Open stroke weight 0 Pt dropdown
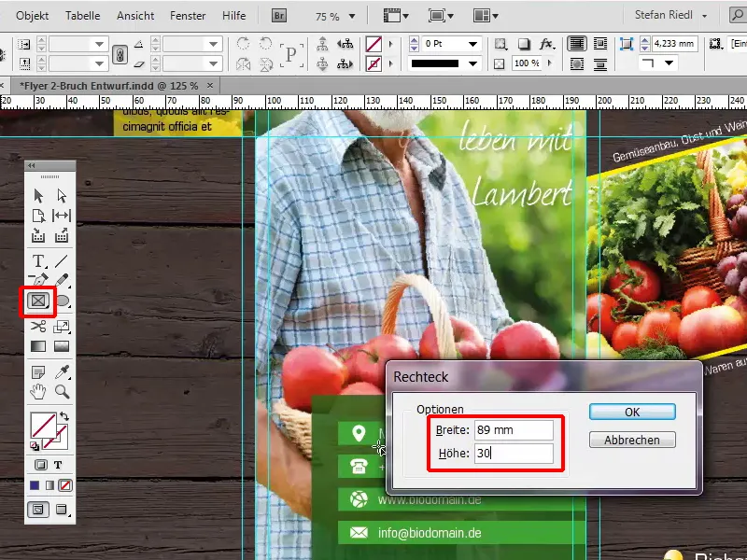Screen dimensions: 747x560 [x=472, y=44]
